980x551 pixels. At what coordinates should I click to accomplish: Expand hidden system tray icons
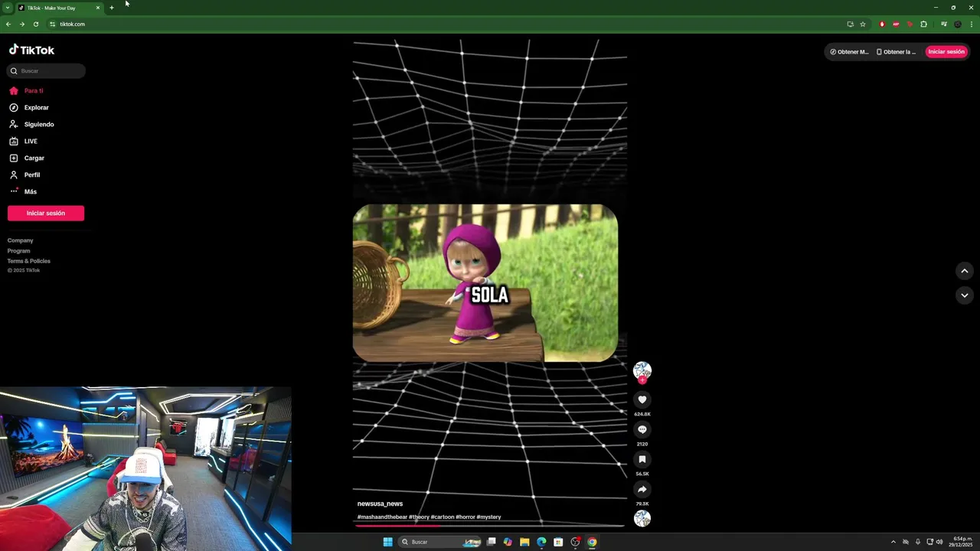893,542
